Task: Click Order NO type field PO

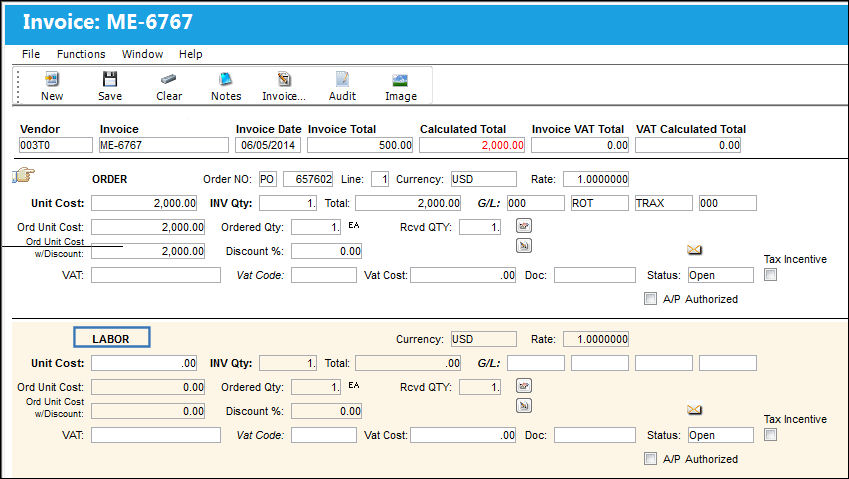Action: 267,179
